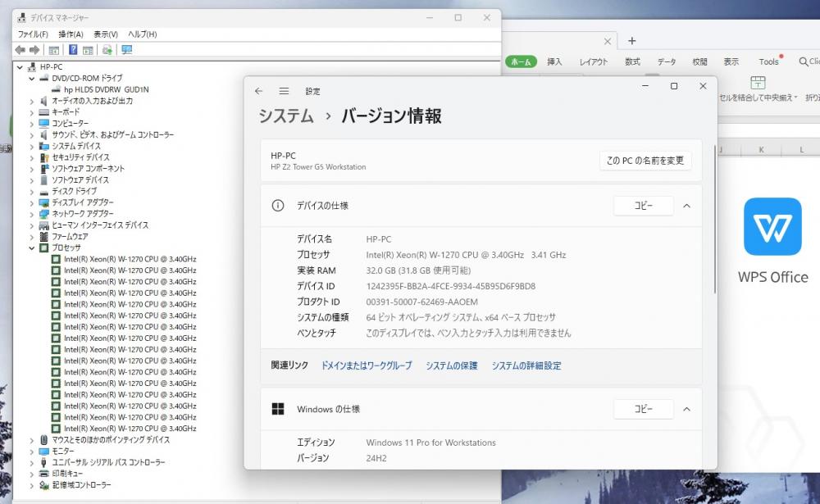This screenshot has height=504, width=820.
Task: Select the ホーム tab in WPS Office
Action: (521, 61)
